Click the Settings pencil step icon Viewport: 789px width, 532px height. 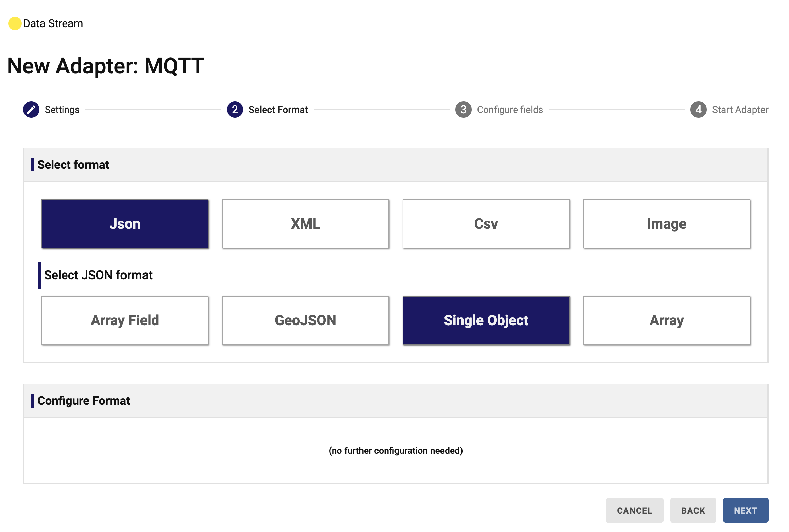[x=31, y=110]
